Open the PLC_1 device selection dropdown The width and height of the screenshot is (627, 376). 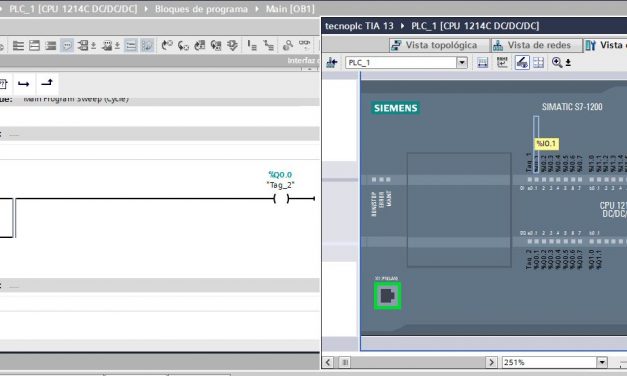pos(462,62)
